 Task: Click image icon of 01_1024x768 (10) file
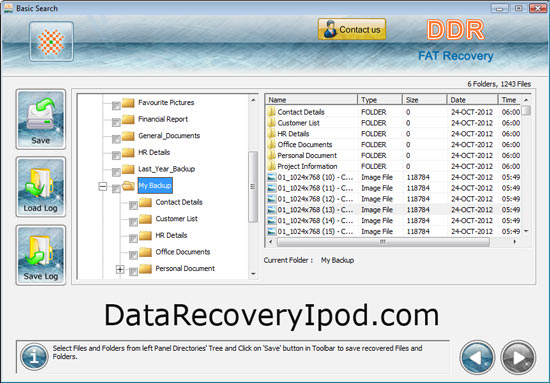(x=271, y=177)
